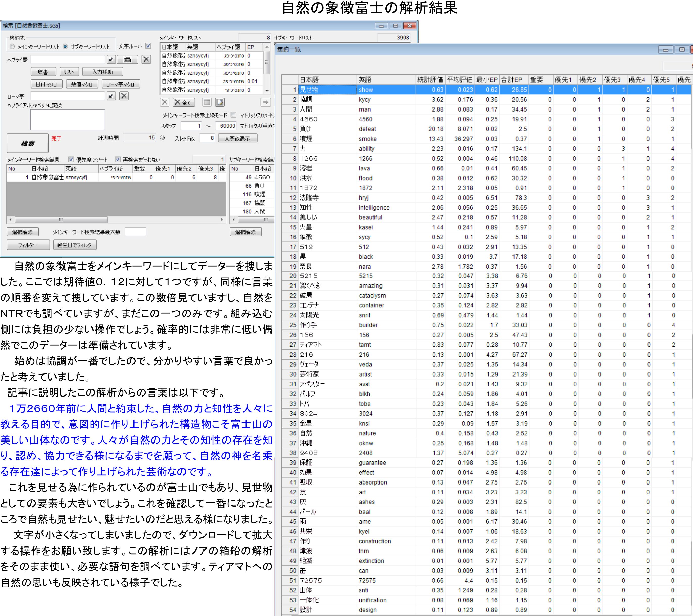The width and height of the screenshot is (693, 616).
Task: Click the arrow icon beside the ヘブライ語 field
Action: pos(111,60)
